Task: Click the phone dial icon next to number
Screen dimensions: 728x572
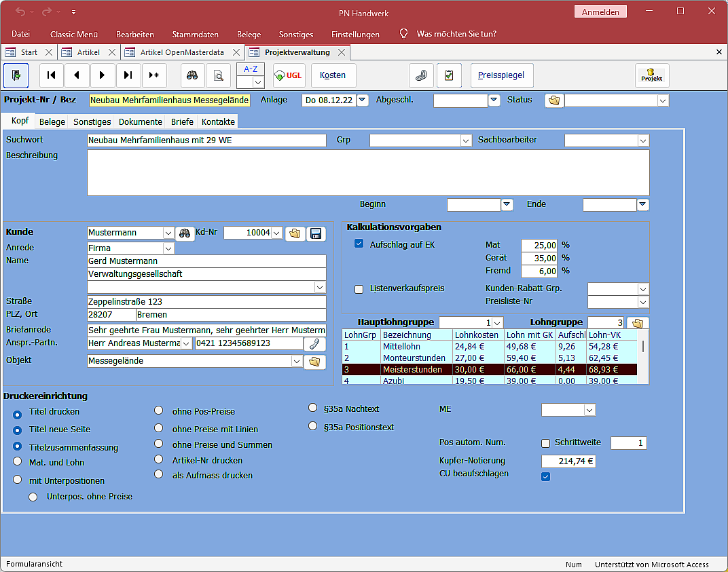Action: (314, 344)
